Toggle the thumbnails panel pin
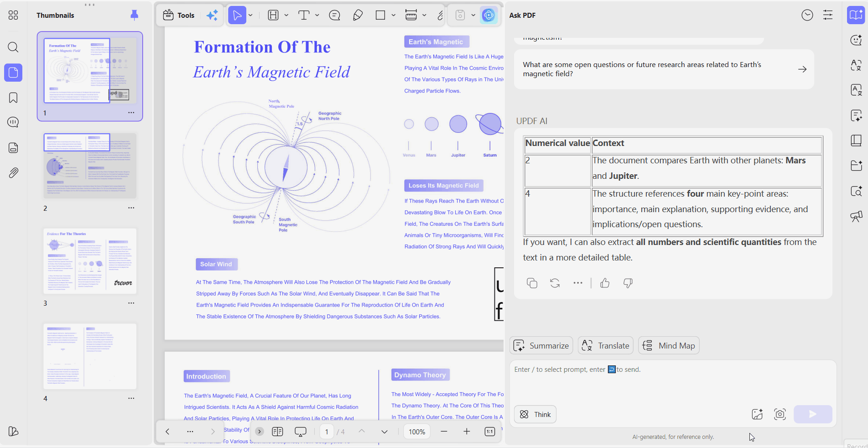The height and width of the screenshot is (448, 868). click(x=134, y=15)
